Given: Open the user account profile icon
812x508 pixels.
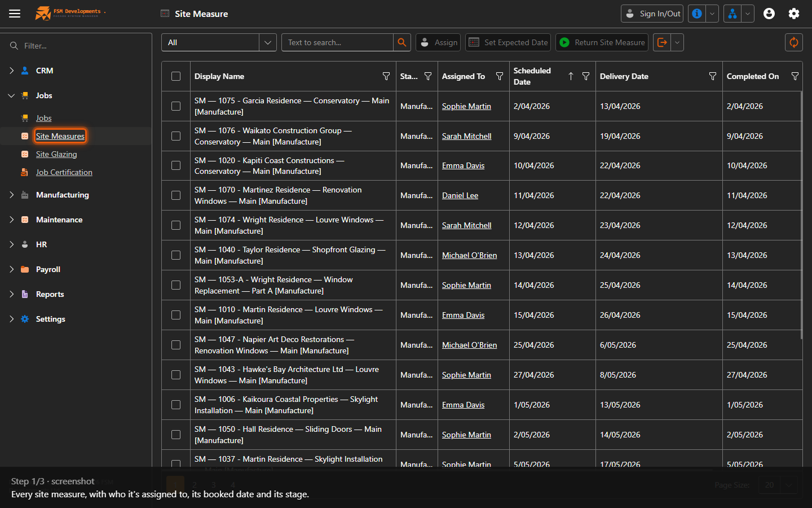Looking at the screenshot, I should [x=769, y=14].
